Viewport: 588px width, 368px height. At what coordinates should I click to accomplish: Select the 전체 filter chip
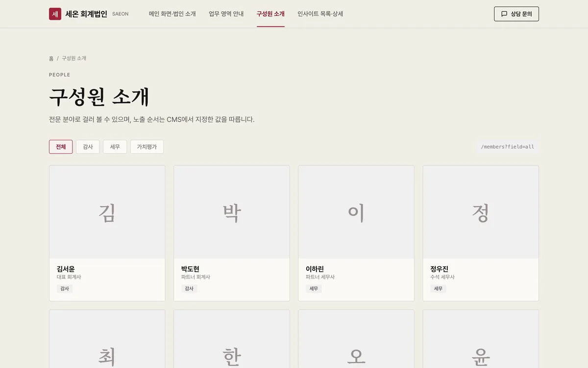[x=61, y=147]
